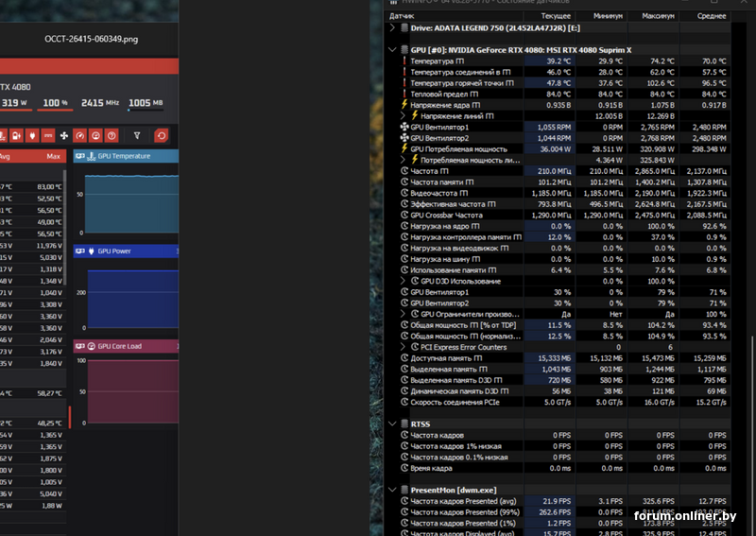This screenshot has width=756, height=536.
Task: Expand the PCI Express Error Counters row
Action: coord(404,347)
